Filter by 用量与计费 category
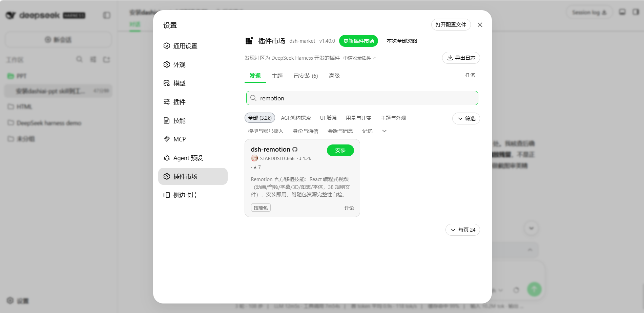This screenshot has height=313, width=644. click(358, 118)
